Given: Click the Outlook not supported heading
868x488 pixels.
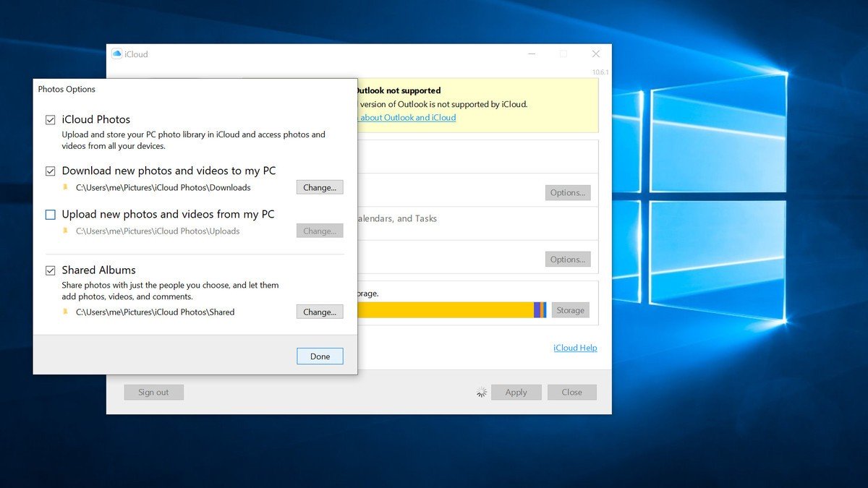Looking at the screenshot, I should pyautogui.click(x=398, y=90).
